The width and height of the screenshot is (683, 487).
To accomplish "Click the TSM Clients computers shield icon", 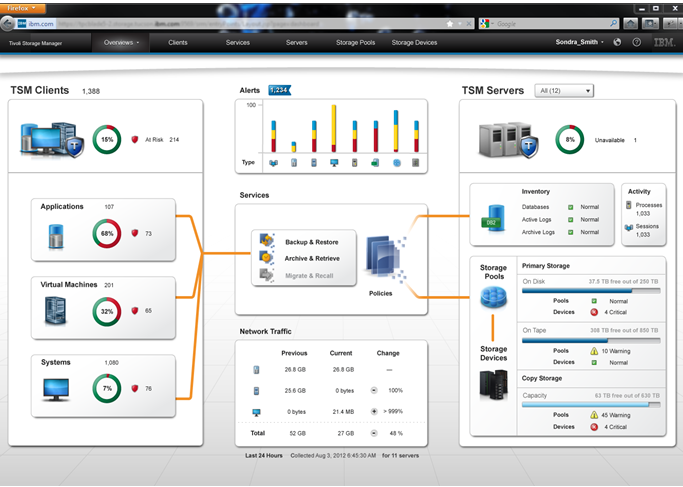I will pyautogui.click(x=51, y=139).
